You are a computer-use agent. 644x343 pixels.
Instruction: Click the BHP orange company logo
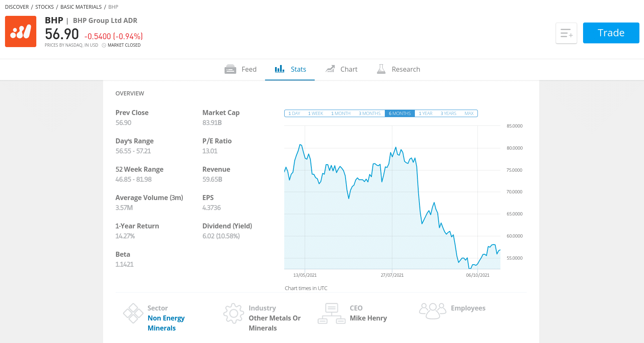pos(20,32)
